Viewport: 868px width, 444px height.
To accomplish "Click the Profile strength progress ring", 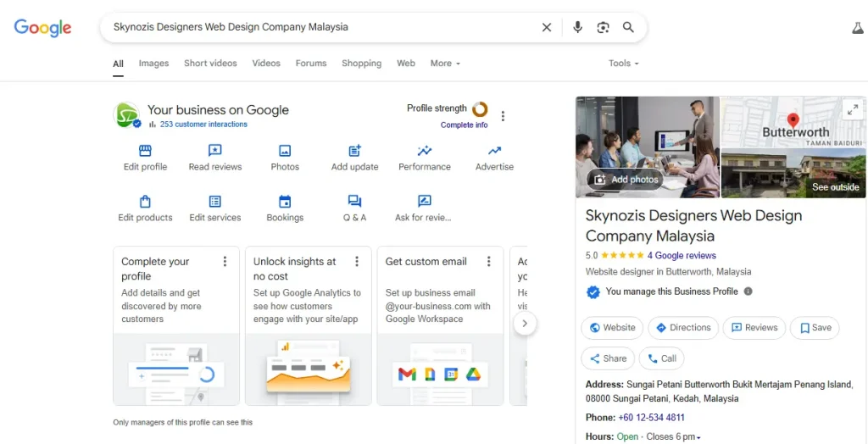I will click(x=480, y=109).
